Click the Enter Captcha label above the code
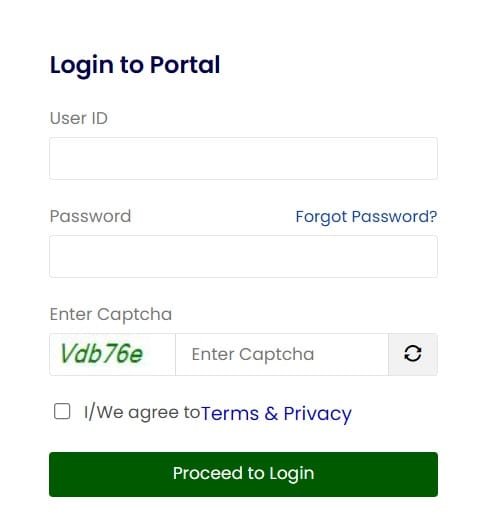This screenshot has width=480, height=514. click(111, 314)
